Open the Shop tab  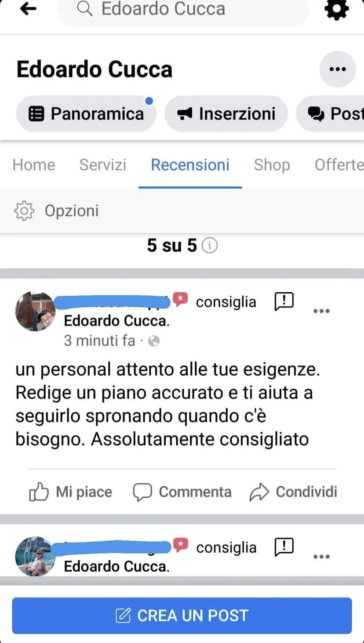pyautogui.click(x=272, y=165)
